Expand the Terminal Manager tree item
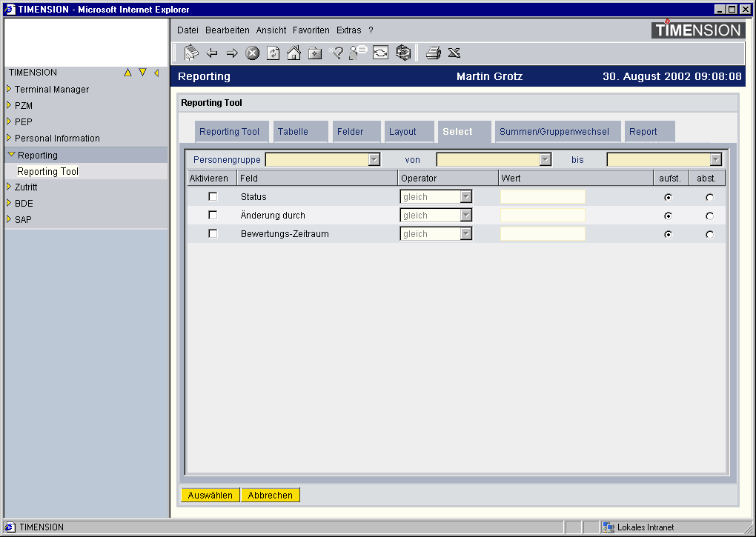This screenshot has height=537, width=756. tap(51, 90)
